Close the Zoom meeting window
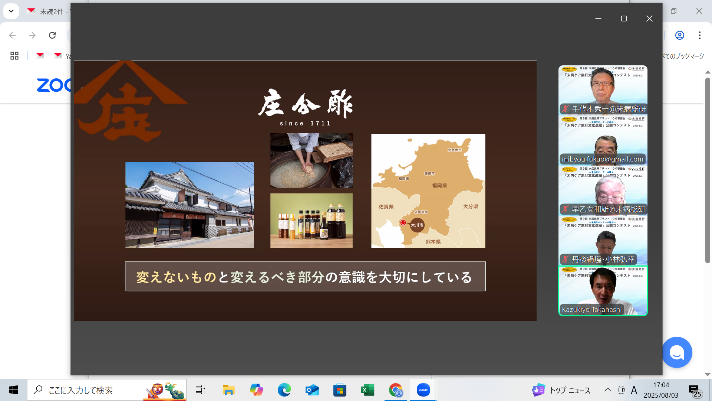Viewport: 712px width, 401px height. coord(649,19)
